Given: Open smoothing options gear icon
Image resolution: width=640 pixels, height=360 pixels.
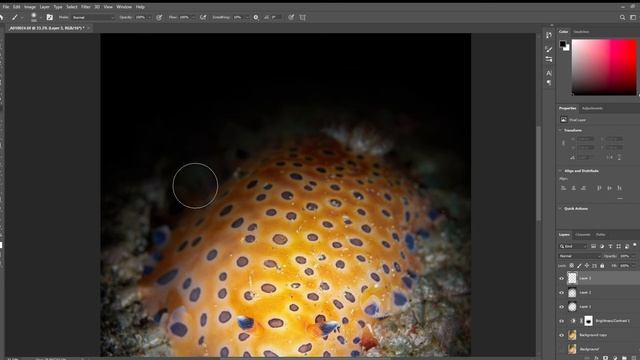Looking at the screenshot, I should coord(256,17).
